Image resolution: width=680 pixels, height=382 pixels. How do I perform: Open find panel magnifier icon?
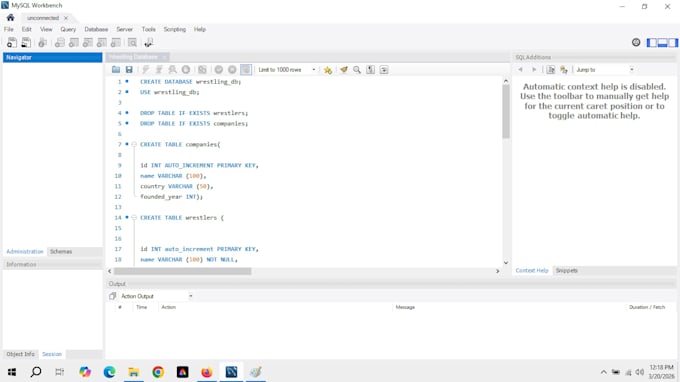coord(357,69)
